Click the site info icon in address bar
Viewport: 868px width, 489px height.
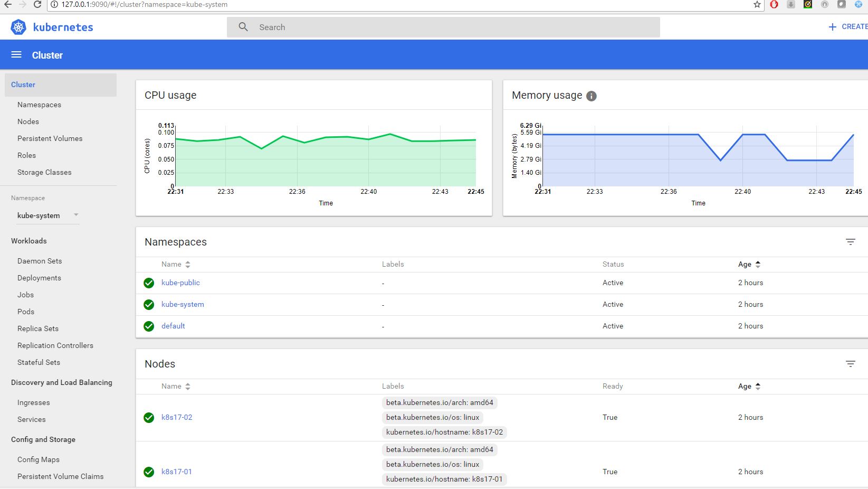pos(54,5)
